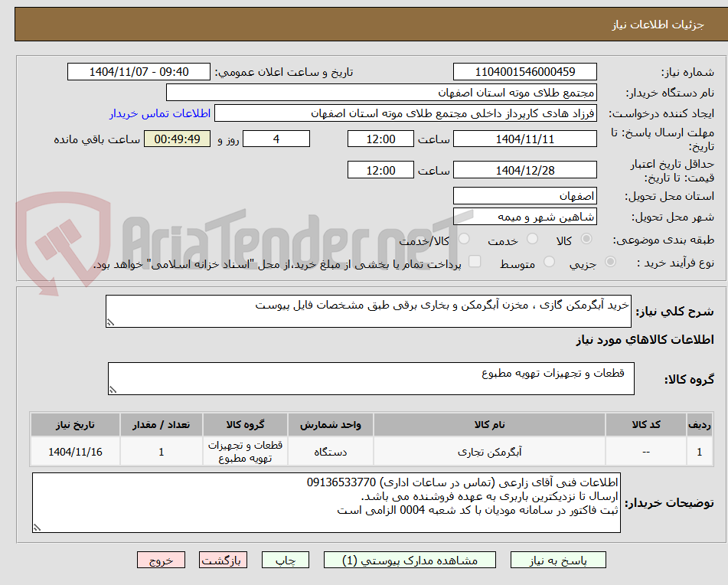Image resolution: width=728 pixels, height=585 pixels.
Task: Select the کالا radio button
Action: [586, 239]
